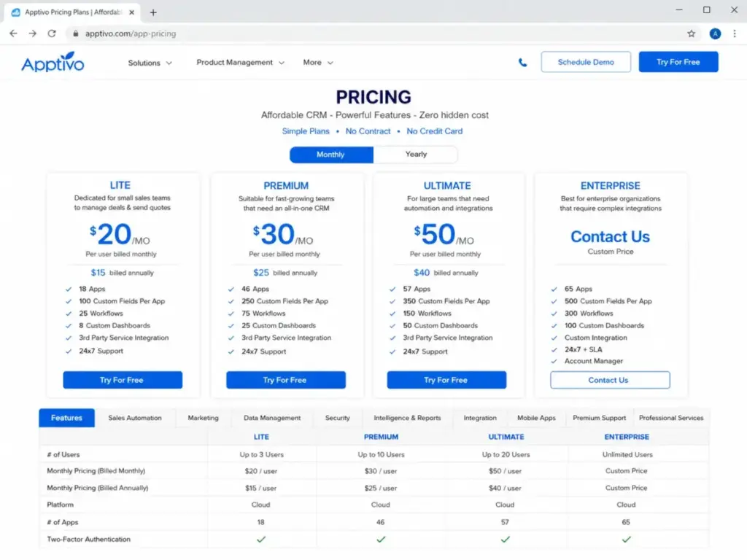This screenshot has height=560, width=747.
Task: Click checkmark beside 46 Apps
Action: (231, 289)
